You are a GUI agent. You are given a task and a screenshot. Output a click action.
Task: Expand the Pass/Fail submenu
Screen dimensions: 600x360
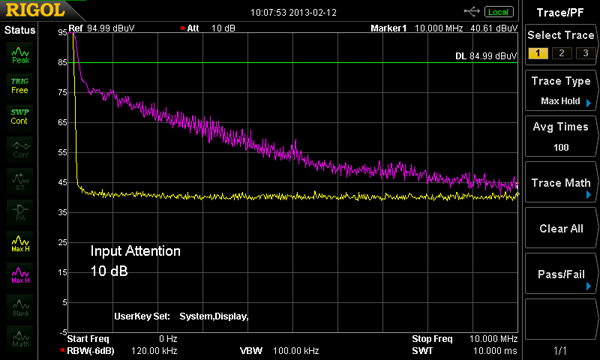tap(561, 274)
